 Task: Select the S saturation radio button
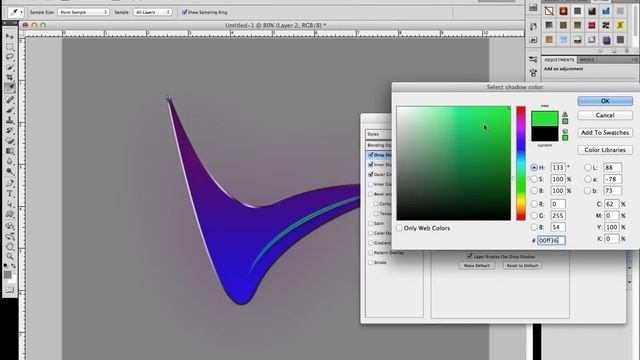[x=534, y=179]
